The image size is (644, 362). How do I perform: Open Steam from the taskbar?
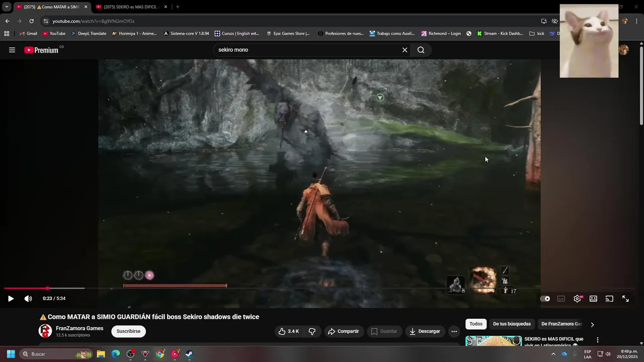(189, 354)
